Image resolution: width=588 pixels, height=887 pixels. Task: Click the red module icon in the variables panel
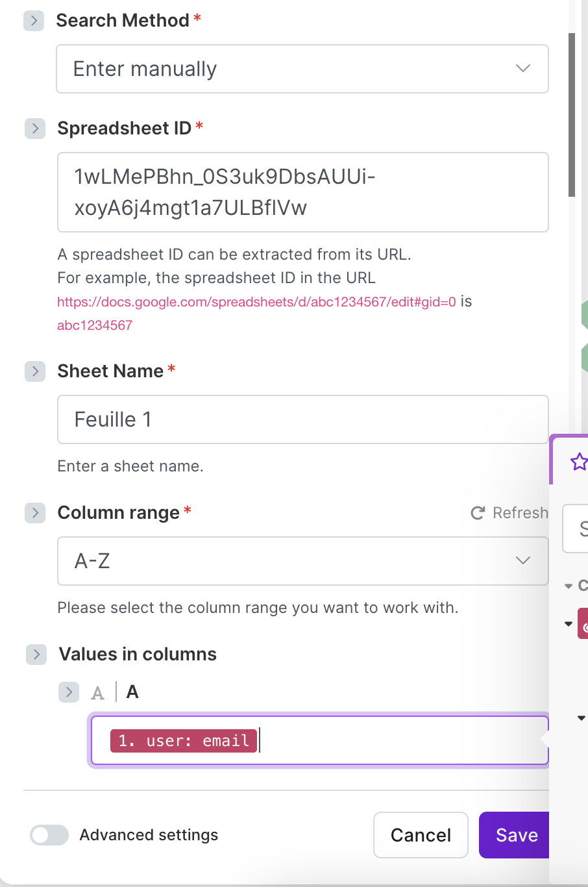point(584,623)
